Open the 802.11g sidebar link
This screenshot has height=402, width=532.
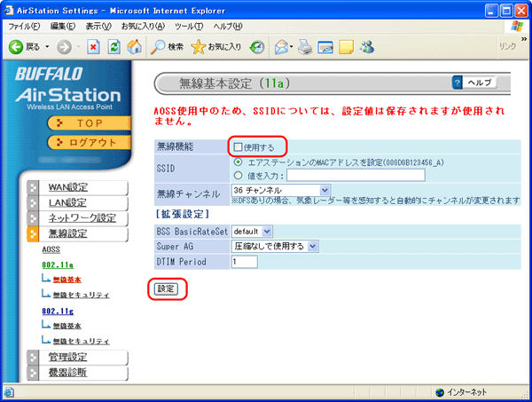click(58, 311)
